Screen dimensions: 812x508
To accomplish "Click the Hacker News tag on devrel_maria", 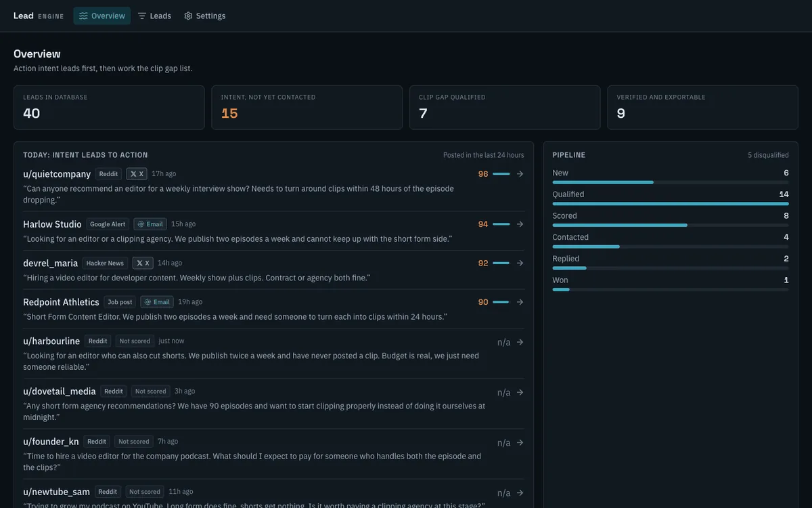I will (105, 263).
